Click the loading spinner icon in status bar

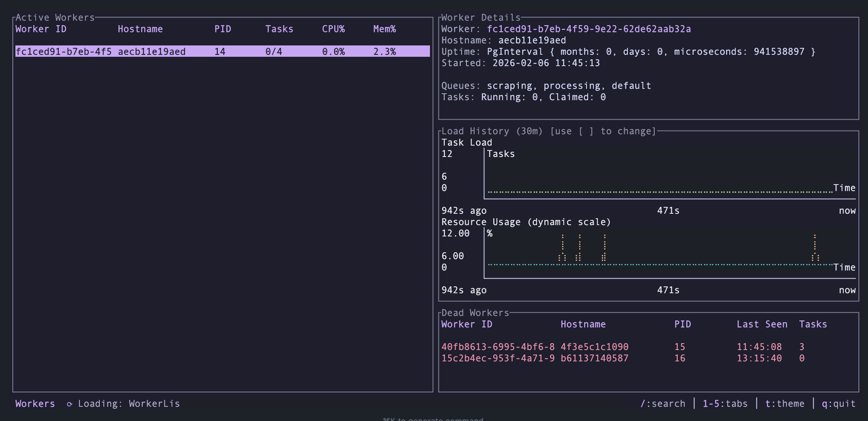click(x=69, y=404)
